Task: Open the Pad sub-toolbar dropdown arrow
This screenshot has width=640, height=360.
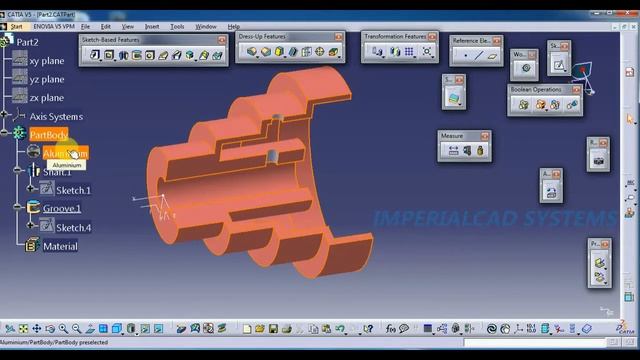Action: pos(101,60)
